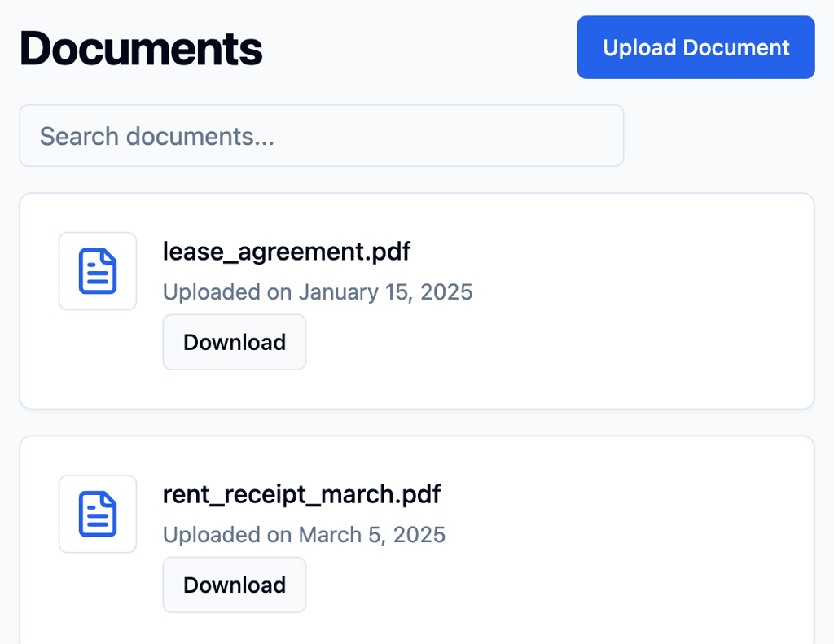Click the Documents page heading

coord(141,48)
